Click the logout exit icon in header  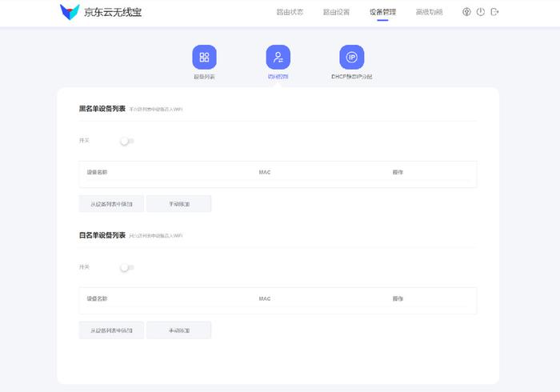(x=494, y=12)
